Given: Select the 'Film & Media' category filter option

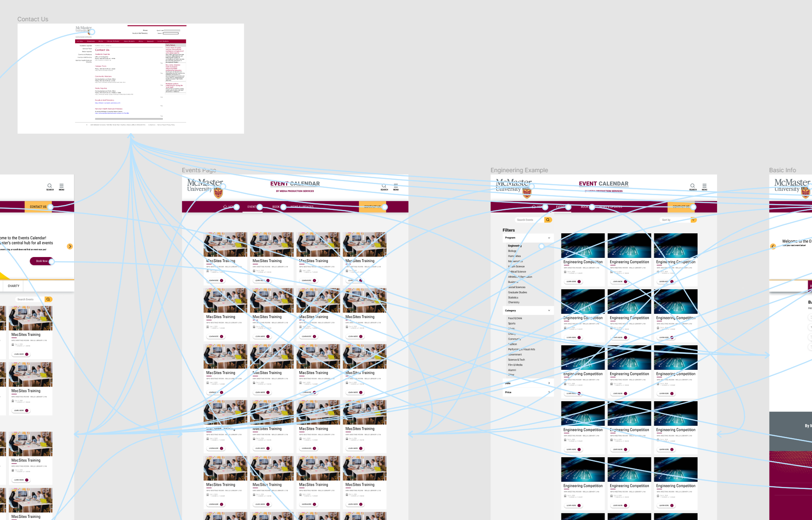Looking at the screenshot, I should coord(515,365).
